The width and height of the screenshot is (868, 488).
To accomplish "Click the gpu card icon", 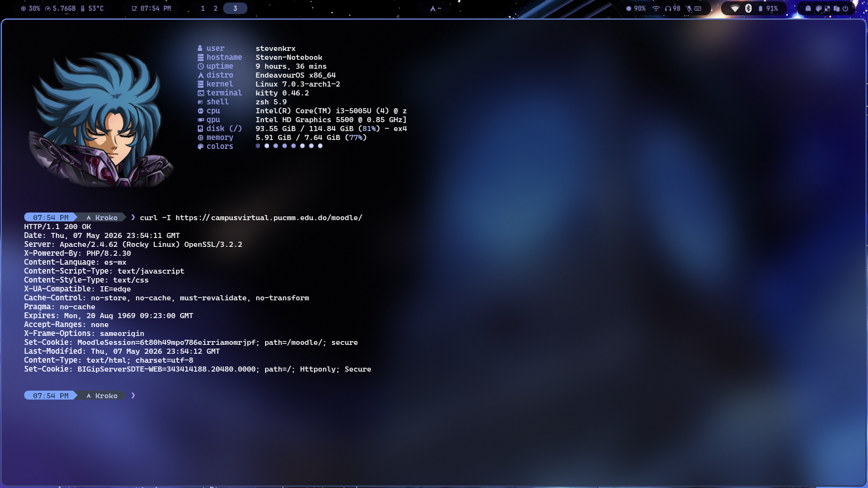I will click(200, 120).
